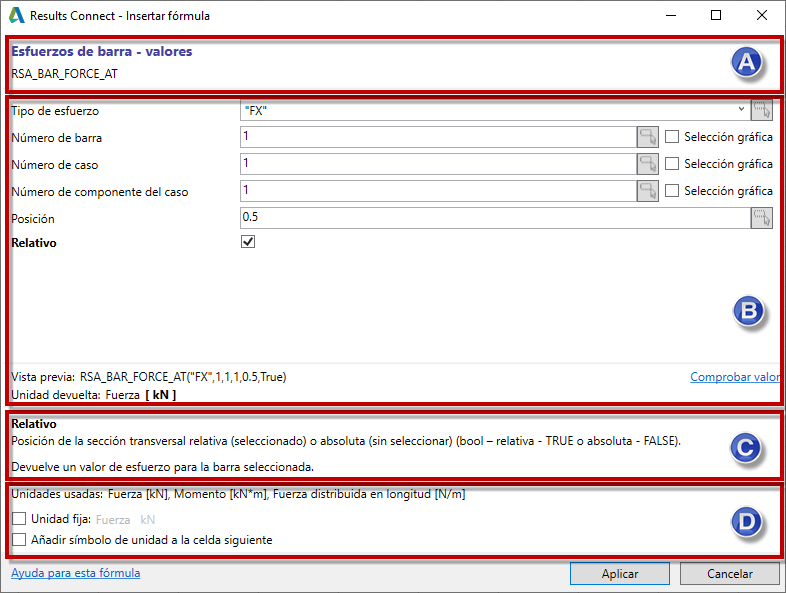This screenshot has height=593, width=786.
Task: Click the Relativo parameter label
Action: [x=34, y=243]
